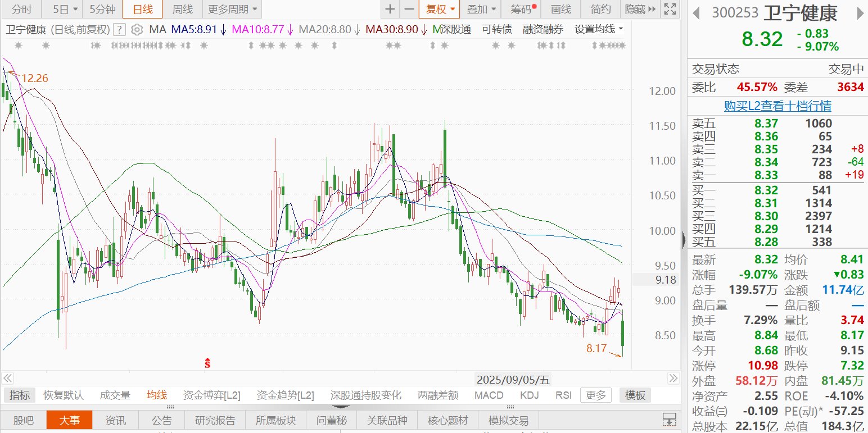Go to previous stock with left arrow
868x433 pixels.
tap(697, 13)
